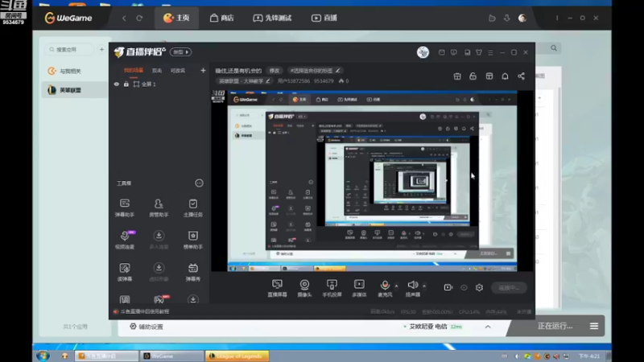Click the taskbar clock

pos(589,356)
